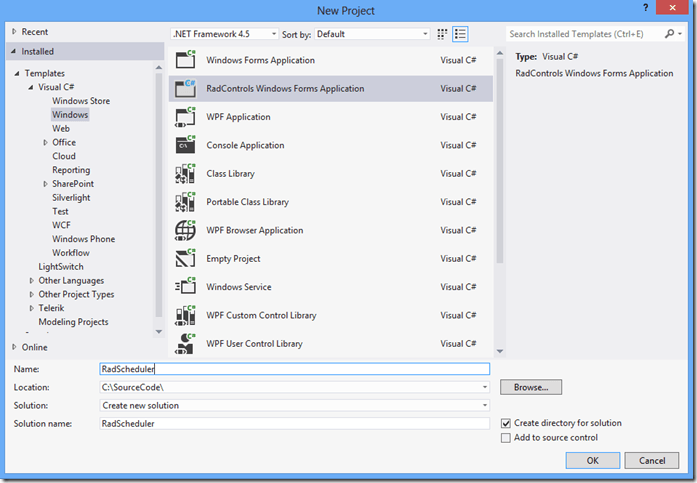Pick the Windows Service template icon
The width and height of the screenshot is (697, 483).
pos(185,287)
